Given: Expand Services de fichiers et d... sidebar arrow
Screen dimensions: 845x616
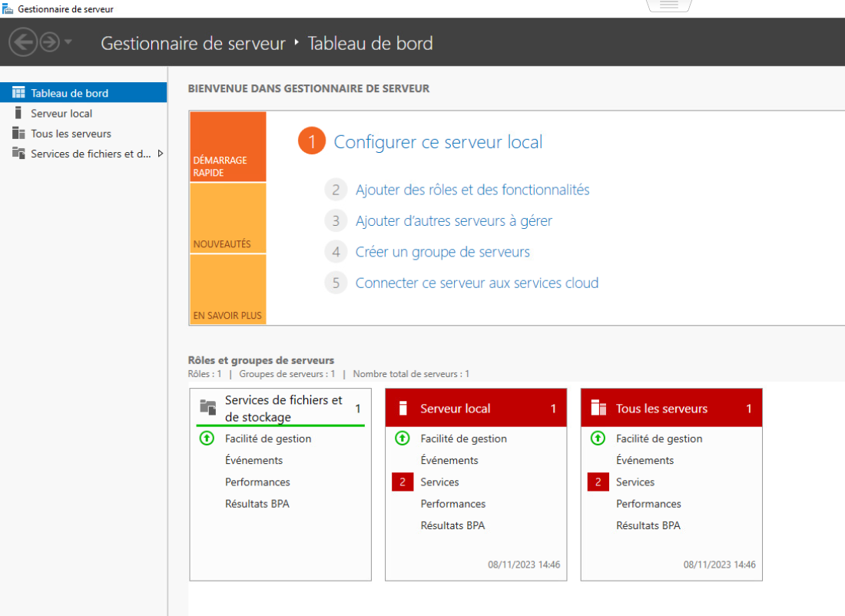Looking at the screenshot, I should [160, 154].
